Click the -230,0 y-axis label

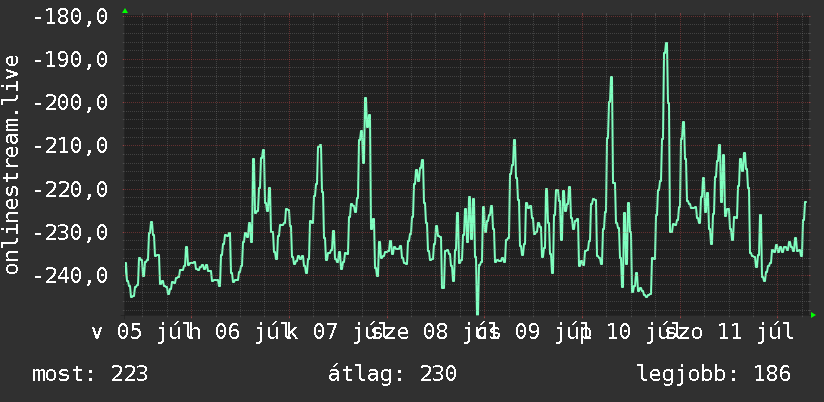point(70,232)
